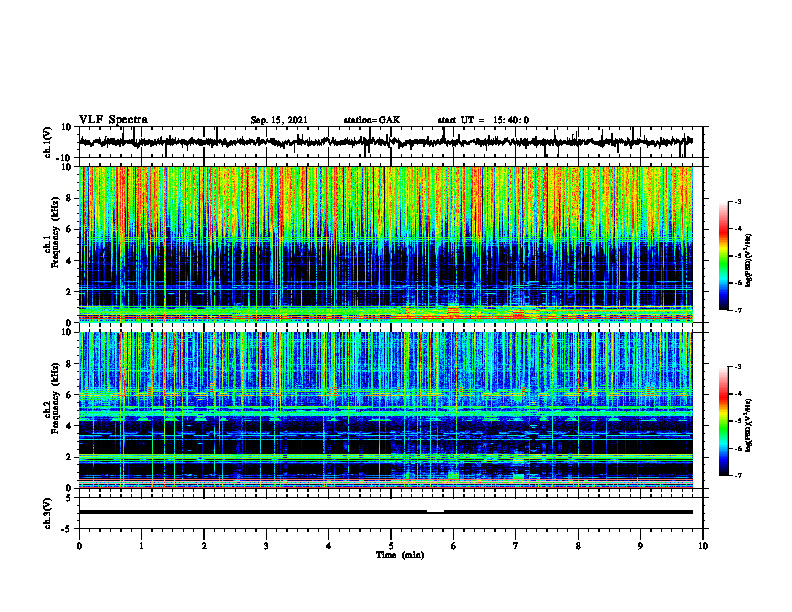Click time axis tick label '0'

[79, 546]
